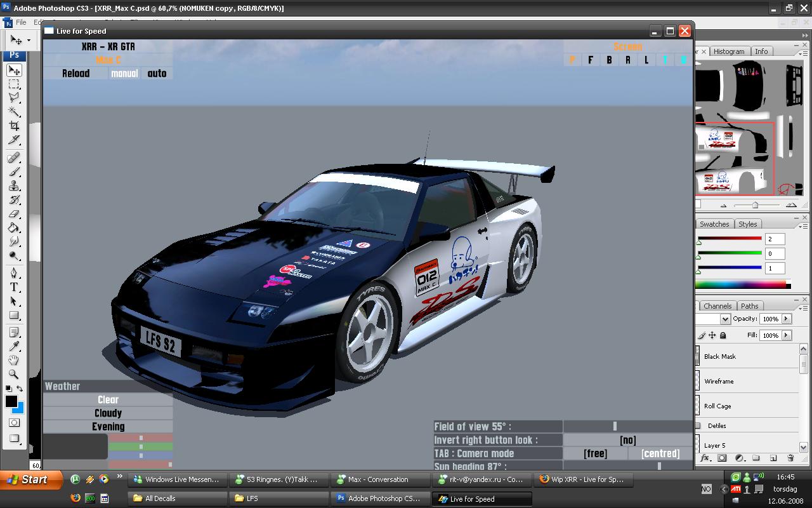Select the Slice tool
812x508 pixels.
click(14, 140)
